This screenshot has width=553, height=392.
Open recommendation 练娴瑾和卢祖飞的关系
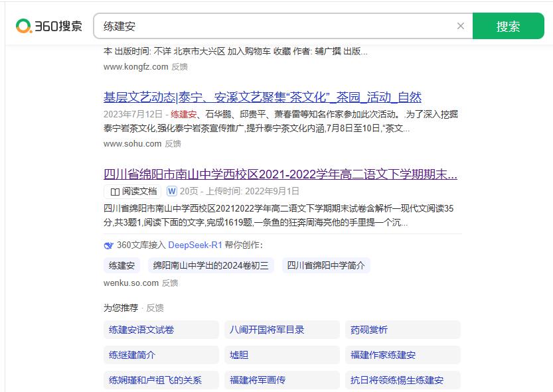[x=161, y=380]
